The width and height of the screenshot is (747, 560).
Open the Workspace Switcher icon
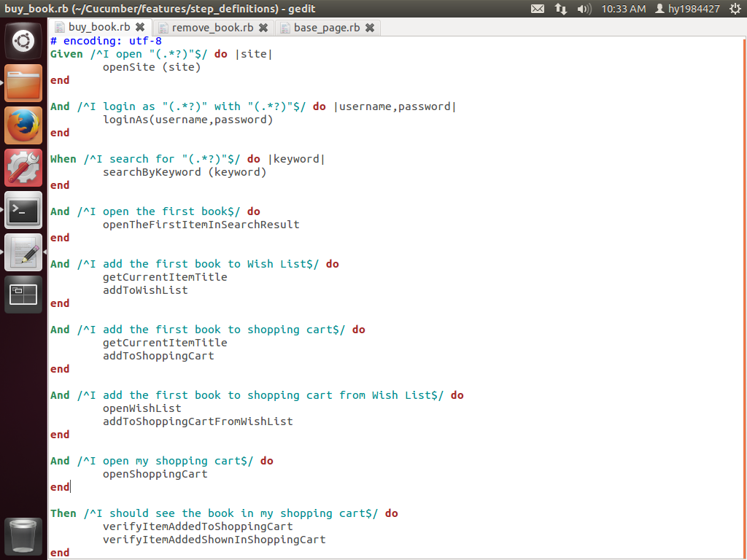click(23, 295)
